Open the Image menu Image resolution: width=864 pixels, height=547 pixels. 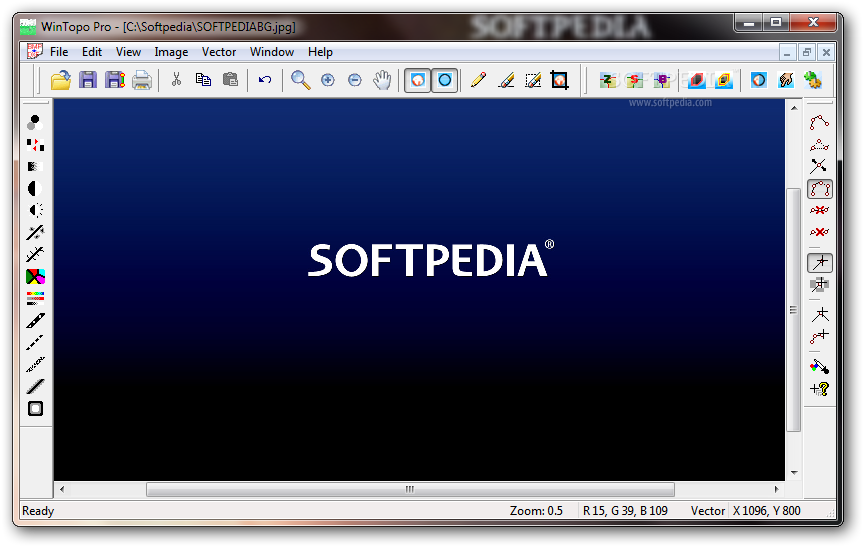click(x=171, y=52)
